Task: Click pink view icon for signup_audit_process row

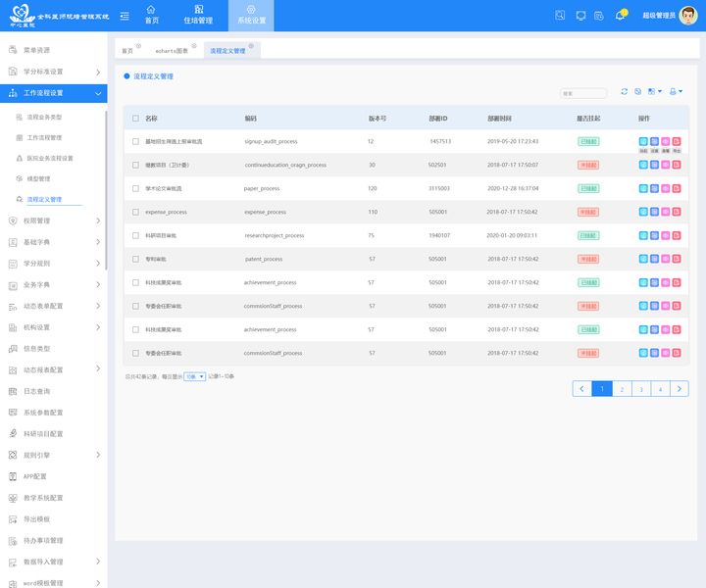Action: 666,141
